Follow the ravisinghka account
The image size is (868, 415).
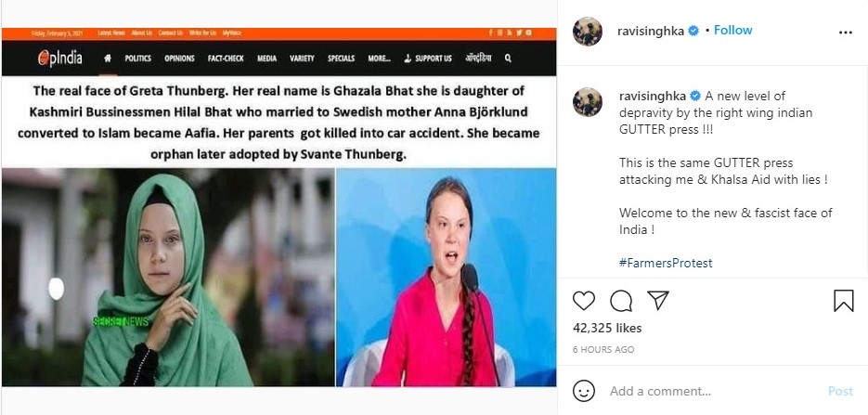[733, 31]
